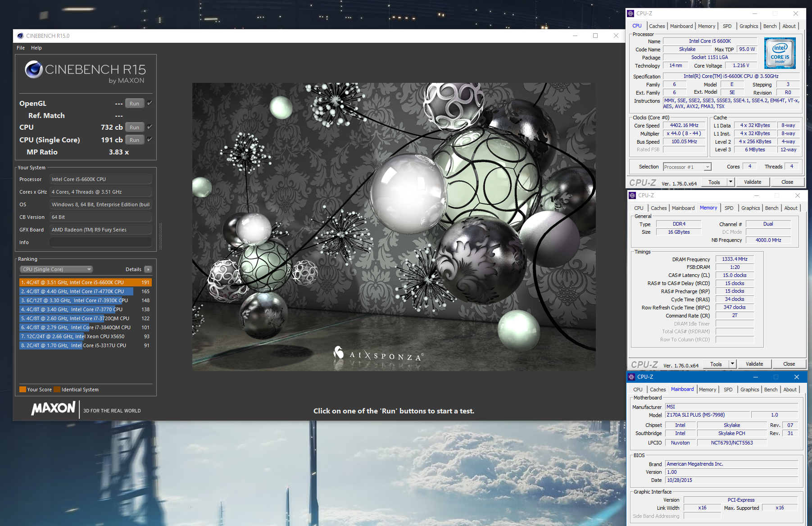The image size is (812, 526).
Task: Run the CPU benchmark
Action: (x=134, y=127)
